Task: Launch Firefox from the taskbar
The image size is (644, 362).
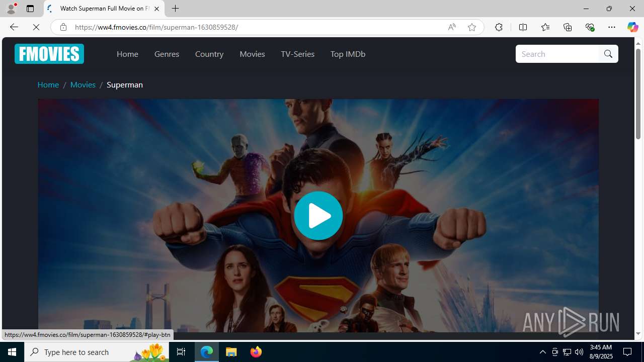Action: coord(256,352)
